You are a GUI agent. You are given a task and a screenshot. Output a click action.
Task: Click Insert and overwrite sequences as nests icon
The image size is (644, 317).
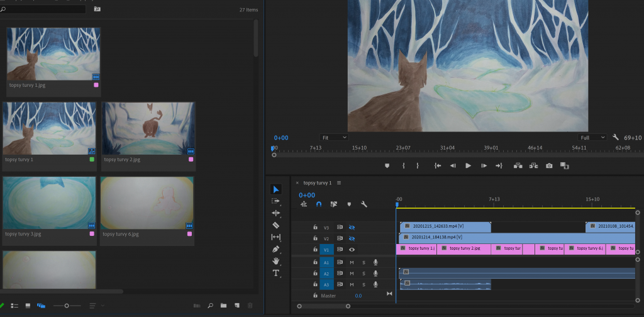tap(304, 204)
